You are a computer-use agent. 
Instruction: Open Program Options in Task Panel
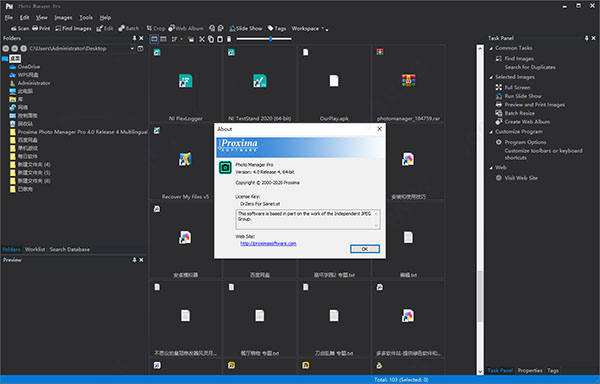coord(525,142)
